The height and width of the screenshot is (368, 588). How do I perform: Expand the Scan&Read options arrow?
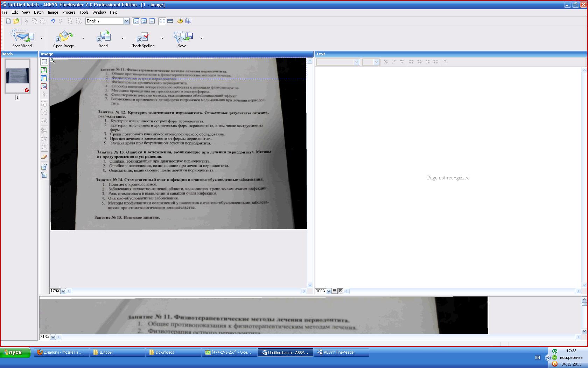coord(41,38)
